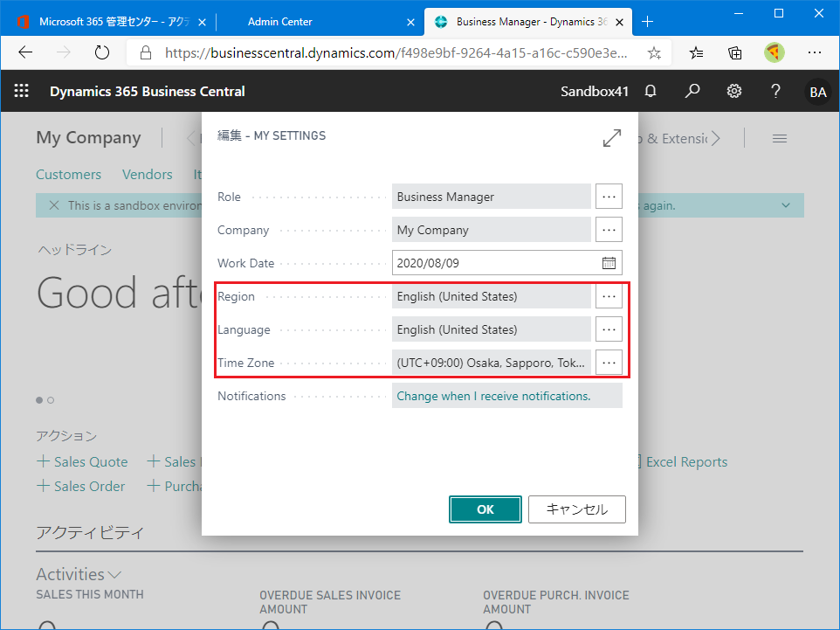Click the SALES THIS MONTH label
Image resolution: width=840 pixels, height=630 pixels.
point(90,595)
